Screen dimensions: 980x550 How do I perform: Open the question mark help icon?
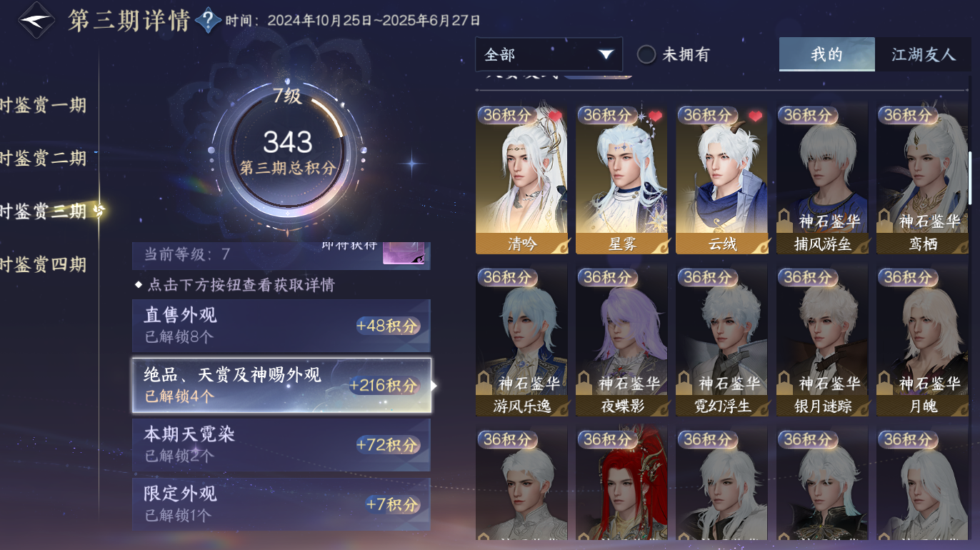point(208,20)
